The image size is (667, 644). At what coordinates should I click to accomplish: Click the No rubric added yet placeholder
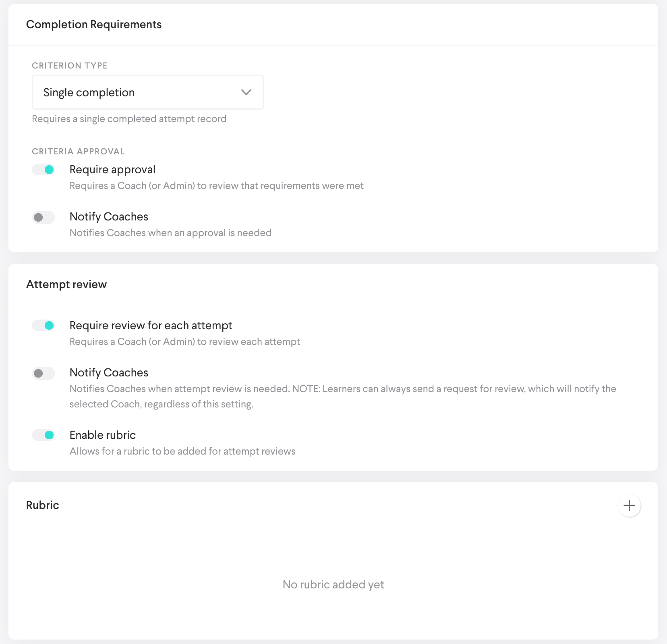(x=333, y=584)
